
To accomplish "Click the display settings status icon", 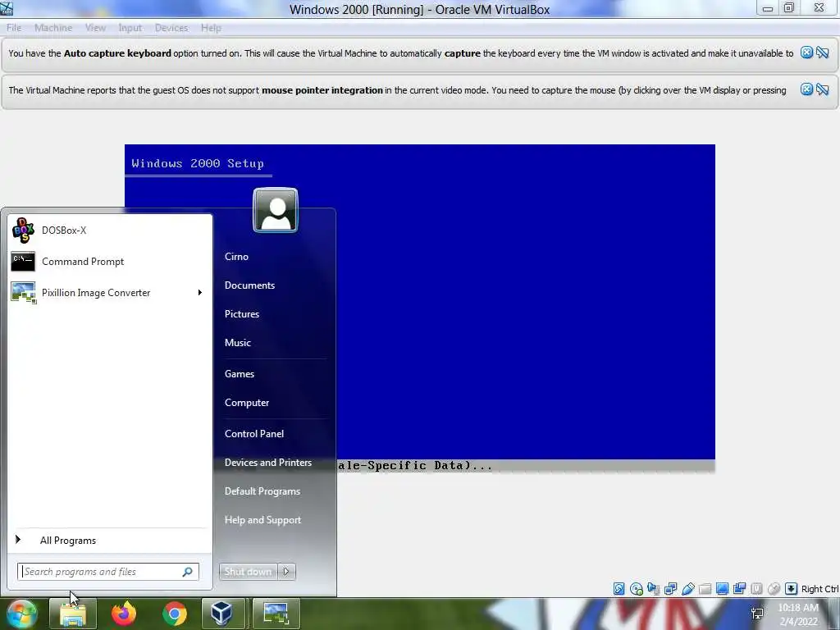I will (x=722, y=589).
